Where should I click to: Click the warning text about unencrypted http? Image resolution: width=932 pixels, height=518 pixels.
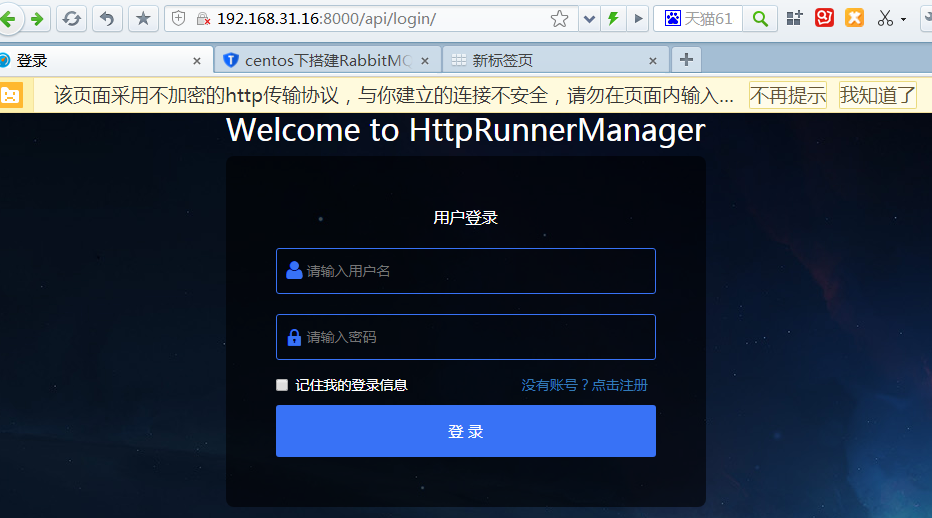pyautogui.click(x=393, y=95)
